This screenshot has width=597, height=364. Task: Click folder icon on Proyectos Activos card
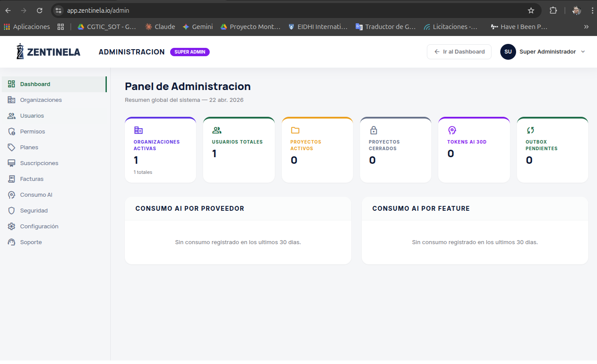tap(295, 130)
